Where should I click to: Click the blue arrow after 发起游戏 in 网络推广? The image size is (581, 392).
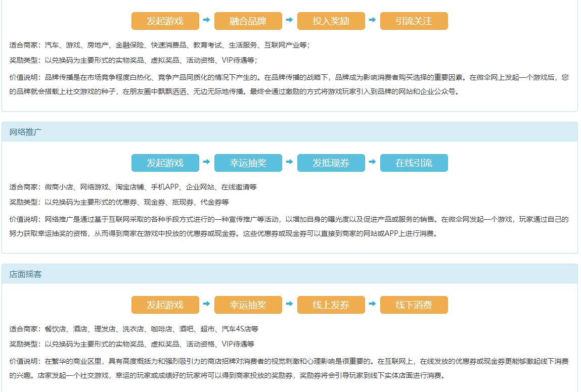(x=206, y=163)
